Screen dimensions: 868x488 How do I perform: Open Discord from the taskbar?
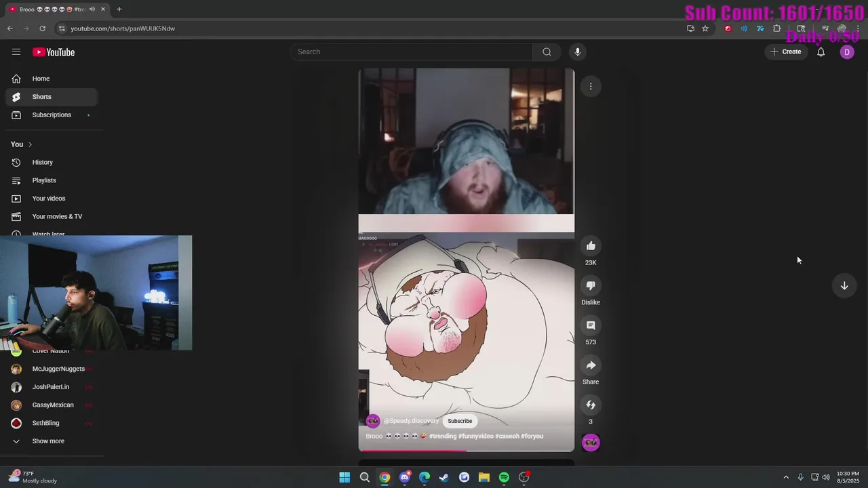tap(405, 477)
